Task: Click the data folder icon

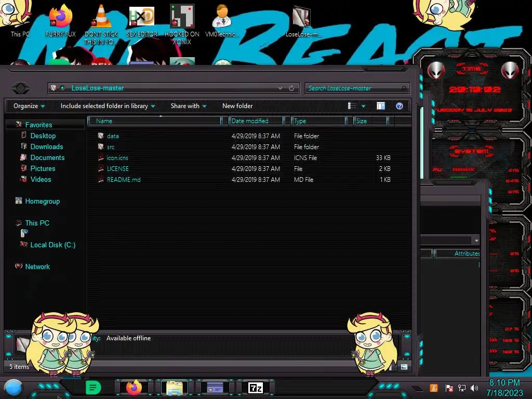Action: [101, 136]
